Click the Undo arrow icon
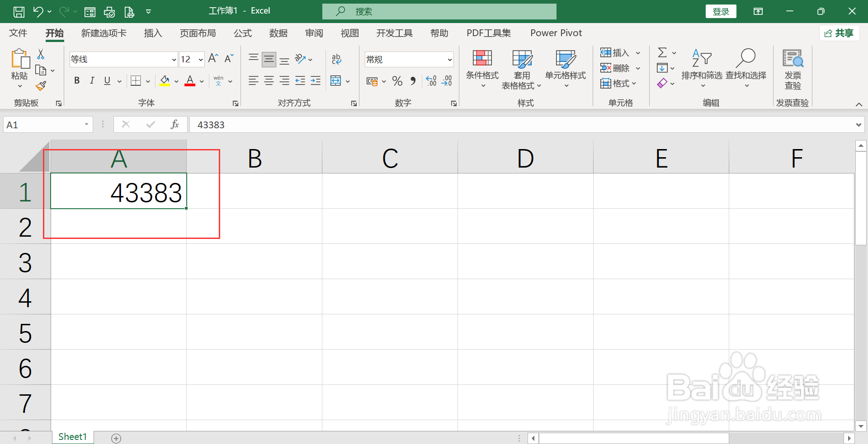This screenshot has width=868, height=444. click(38, 12)
